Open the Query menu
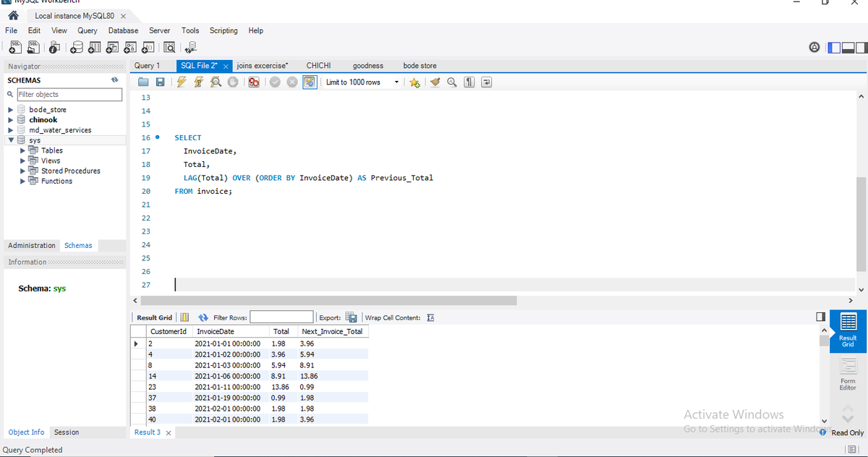Viewport: 868px width, 457px height. pyautogui.click(x=88, y=30)
